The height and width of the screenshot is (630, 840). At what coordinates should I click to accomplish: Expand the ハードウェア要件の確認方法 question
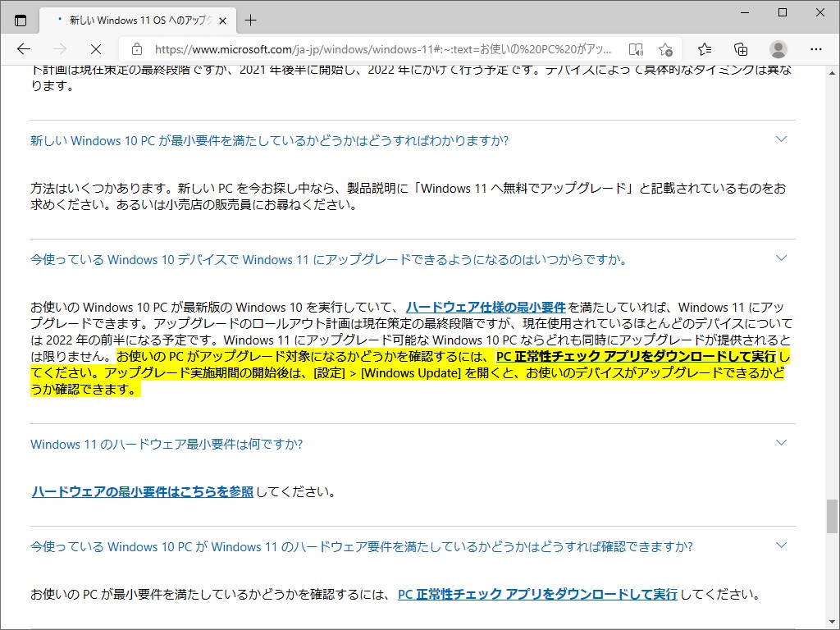point(781,546)
